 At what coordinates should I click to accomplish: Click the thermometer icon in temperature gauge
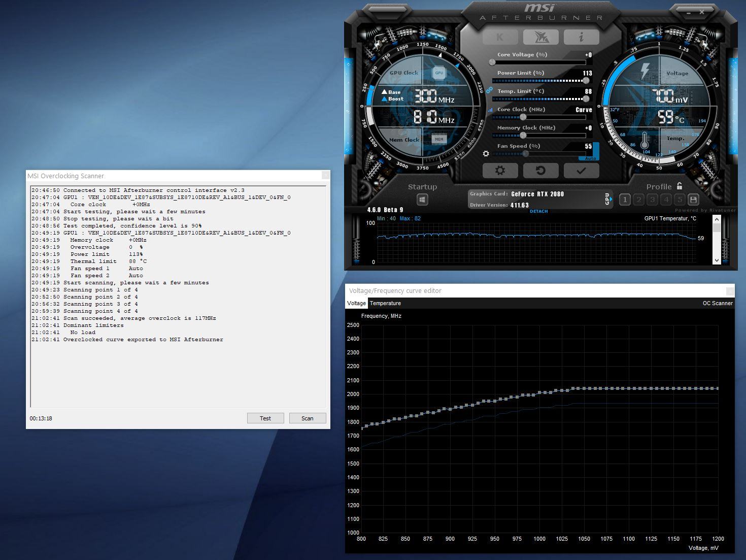(645, 140)
